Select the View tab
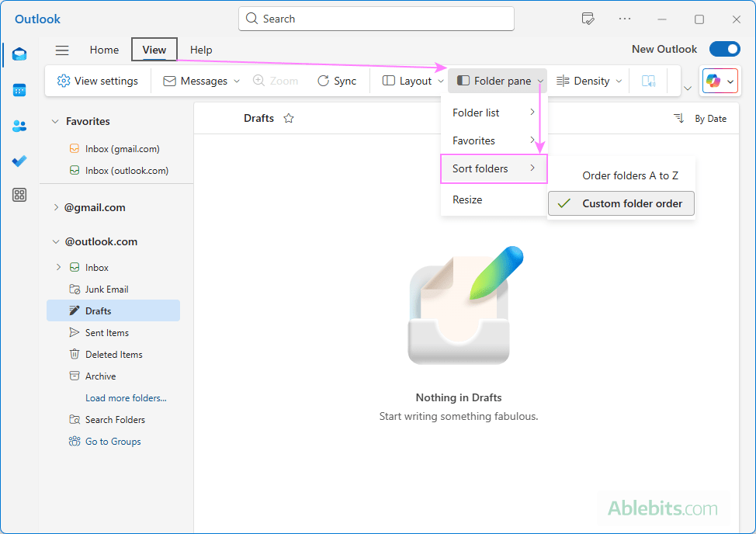This screenshot has width=756, height=534. coord(154,50)
